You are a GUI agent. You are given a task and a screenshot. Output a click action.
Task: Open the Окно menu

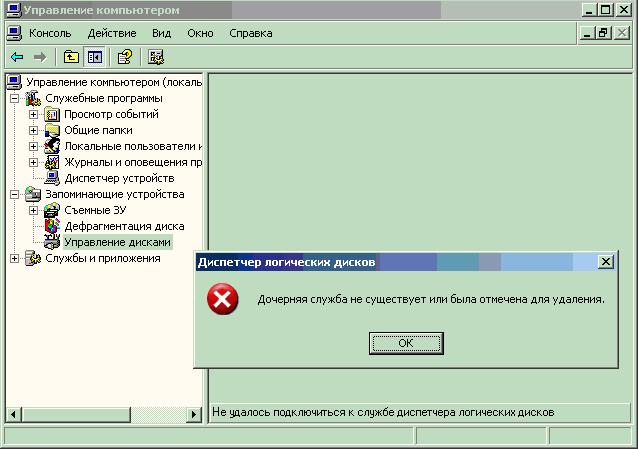pos(200,33)
